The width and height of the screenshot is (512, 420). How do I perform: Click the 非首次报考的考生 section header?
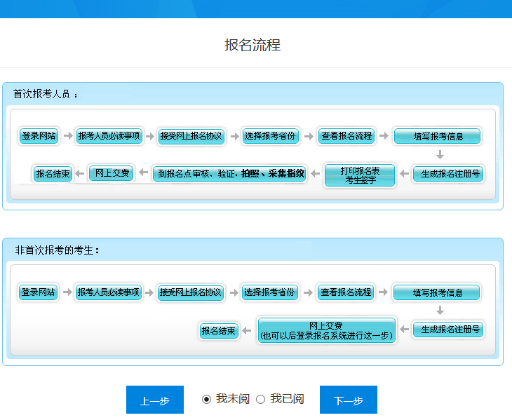(58, 250)
